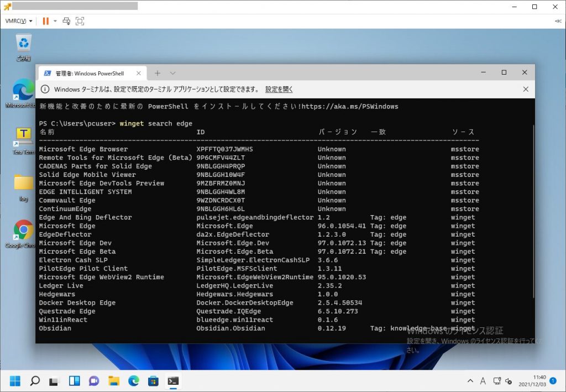Click the 'PilotEdge Pilot Client' entry
566x392 pixels.
point(83,269)
